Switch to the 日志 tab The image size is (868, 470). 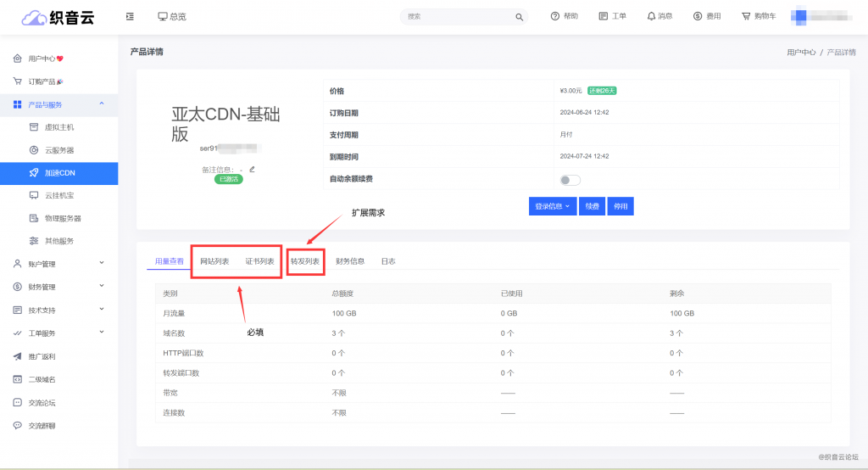click(x=388, y=261)
